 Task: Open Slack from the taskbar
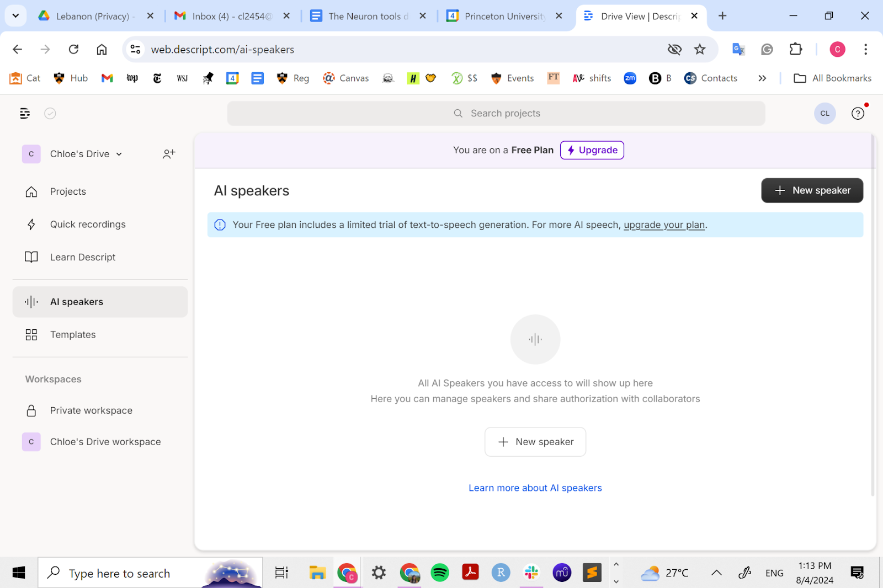[531, 573]
